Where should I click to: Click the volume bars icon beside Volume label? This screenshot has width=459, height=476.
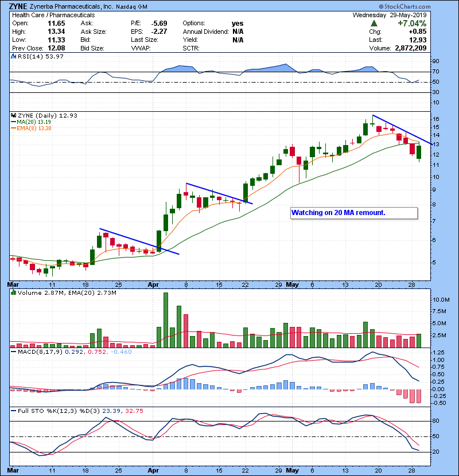point(14,292)
